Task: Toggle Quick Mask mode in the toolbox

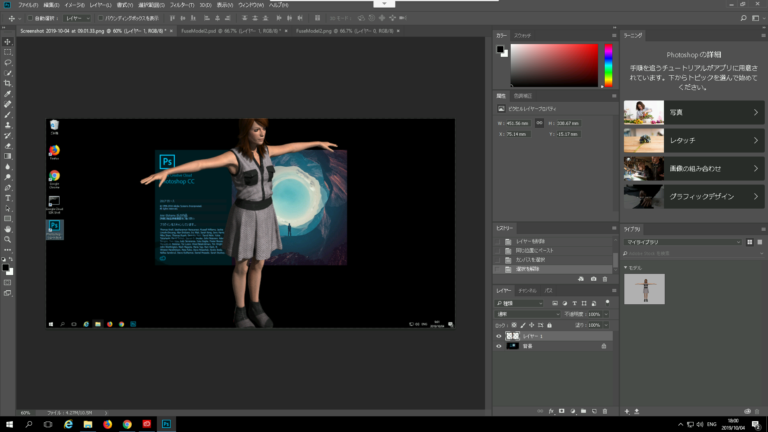Action: click(8, 283)
